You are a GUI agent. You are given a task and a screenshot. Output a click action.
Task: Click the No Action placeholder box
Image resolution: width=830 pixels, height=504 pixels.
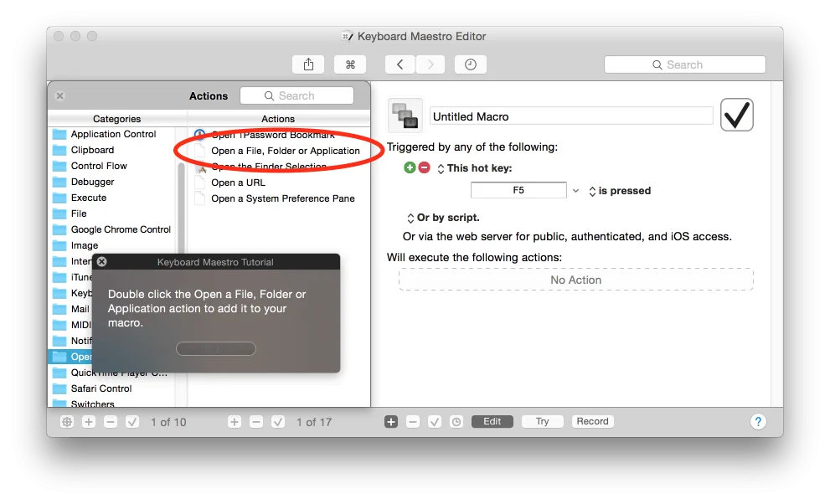(x=576, y=280)
